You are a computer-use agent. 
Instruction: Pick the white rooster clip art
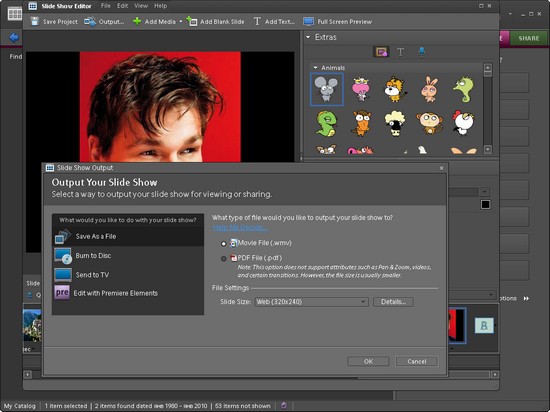point(463,123)
